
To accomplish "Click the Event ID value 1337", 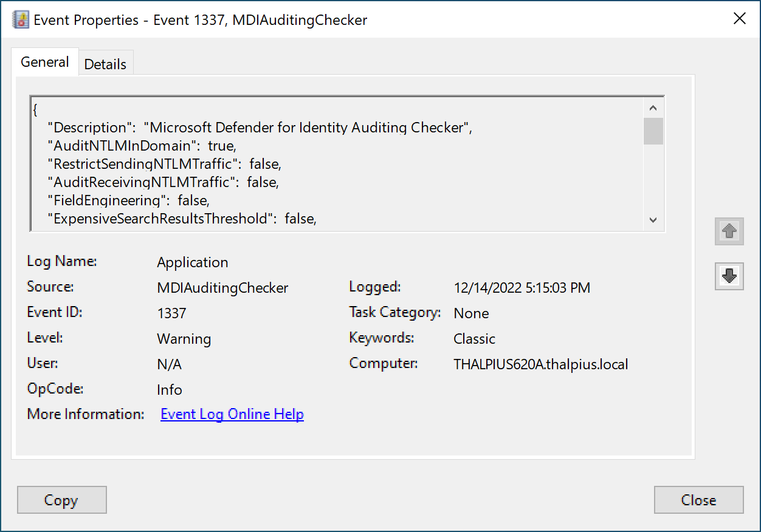I will [171, 313].
